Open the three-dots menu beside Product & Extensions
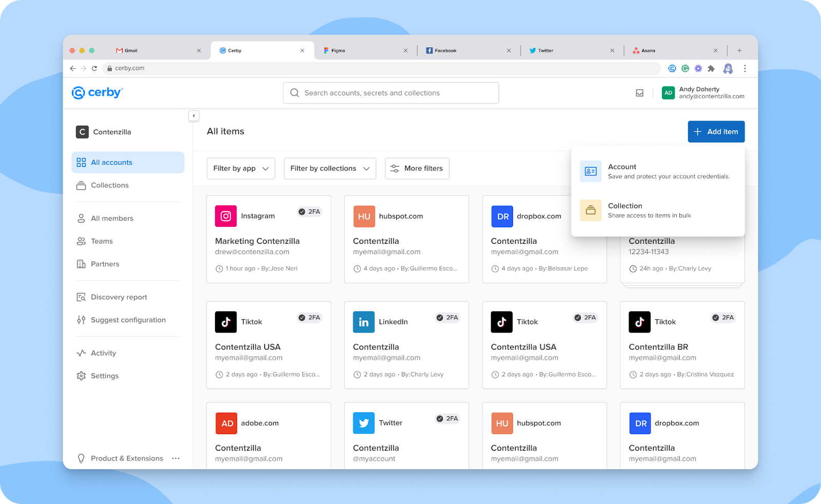Viewport: 821px width, 504px height. tap(175, 458)
